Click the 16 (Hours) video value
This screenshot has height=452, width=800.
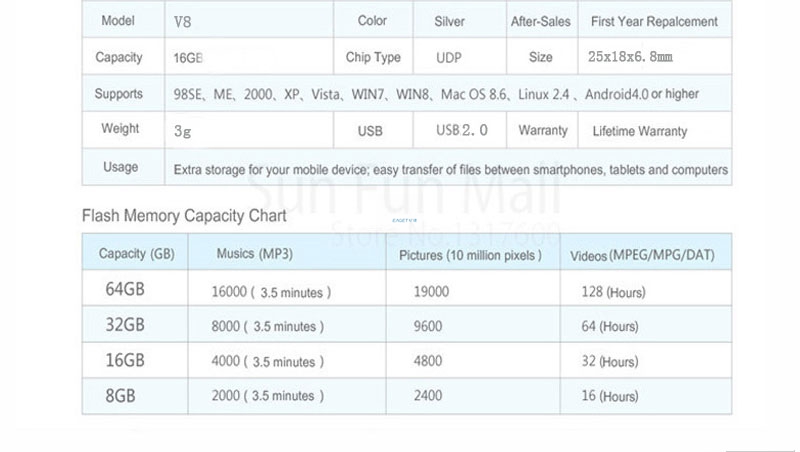[x=609, y=396]
